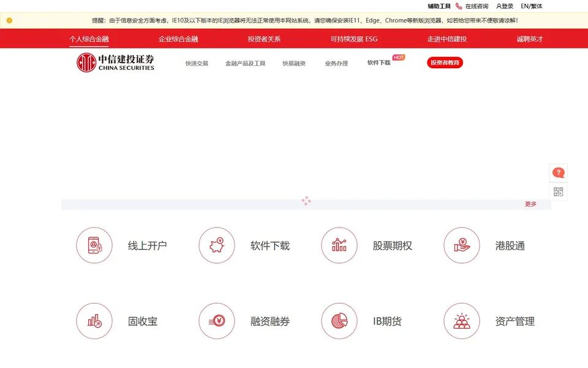The height and width of the screenshot is (368, 588).
Task: Click the 登录 login link
Action: [505, 6]
